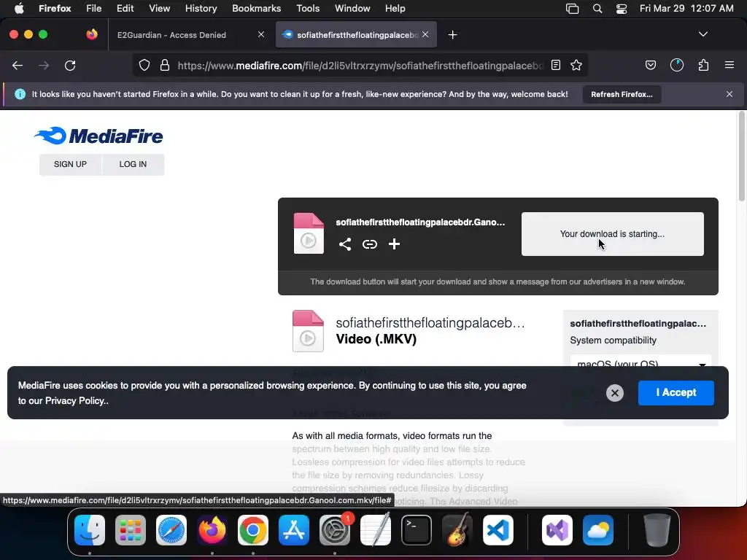Dismiss the cookie banner with X
Viewport: 747px width, 560px height.
(614, 393)
